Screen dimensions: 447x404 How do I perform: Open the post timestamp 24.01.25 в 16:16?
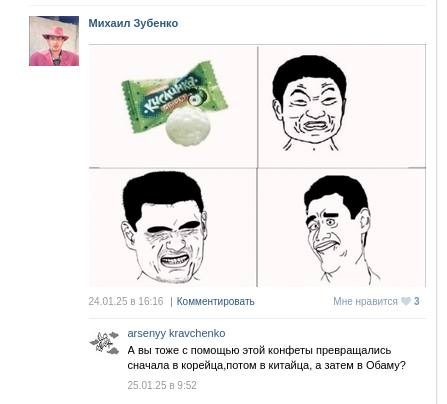tap(126, 301)
